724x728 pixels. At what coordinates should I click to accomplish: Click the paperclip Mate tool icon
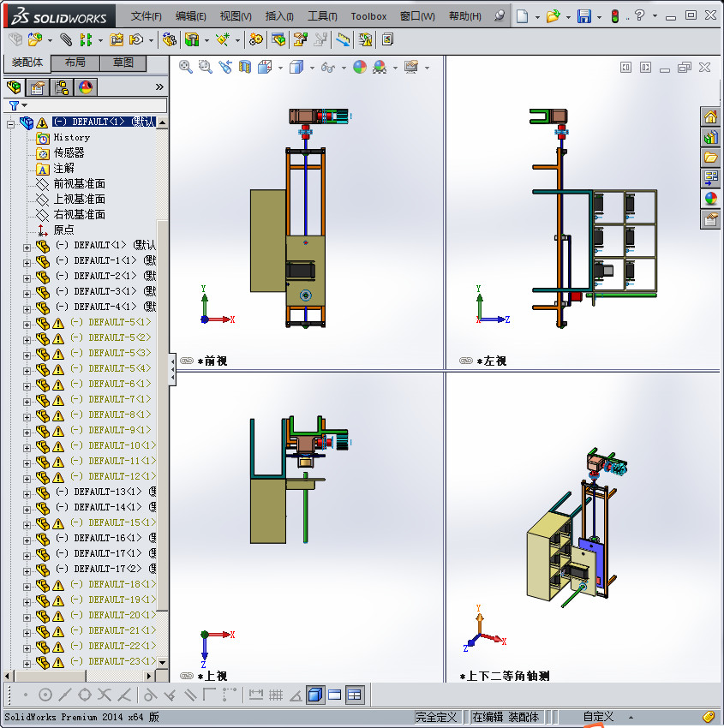[66, 40]
